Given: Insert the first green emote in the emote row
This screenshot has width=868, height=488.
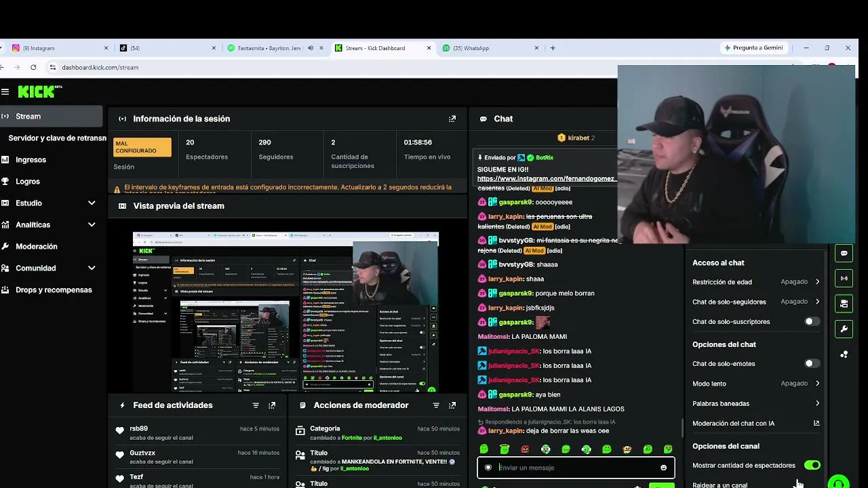Looking at the screenshot, I should (x=484, y=449).
